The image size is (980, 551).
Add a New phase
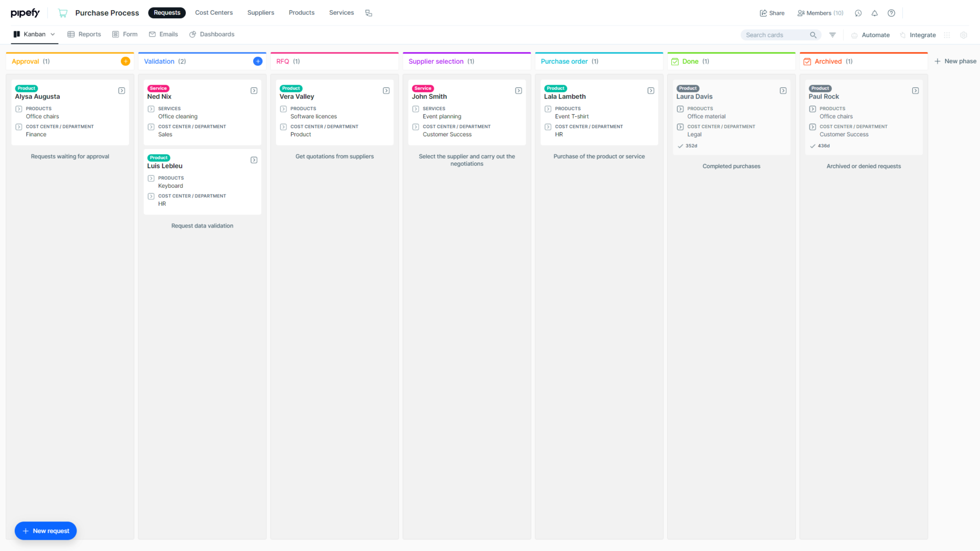click(x=955, y=61)
